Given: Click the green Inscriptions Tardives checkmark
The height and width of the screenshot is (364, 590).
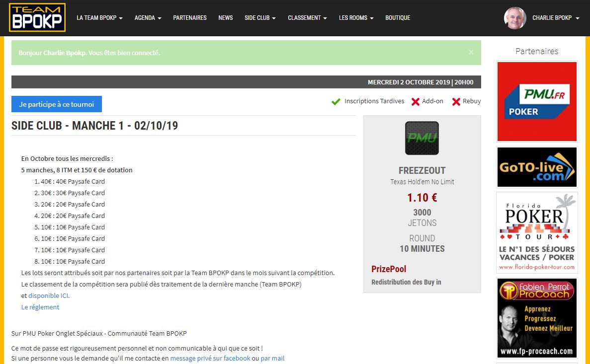Looking at the screenshot, I should [x=336, y=101].
